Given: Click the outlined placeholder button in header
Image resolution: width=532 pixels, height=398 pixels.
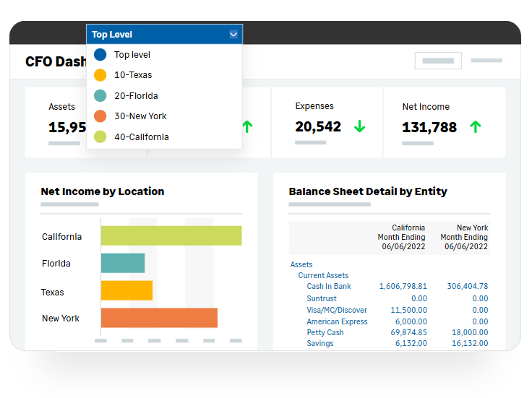Looking at the screenshot, I should (438, 61).
